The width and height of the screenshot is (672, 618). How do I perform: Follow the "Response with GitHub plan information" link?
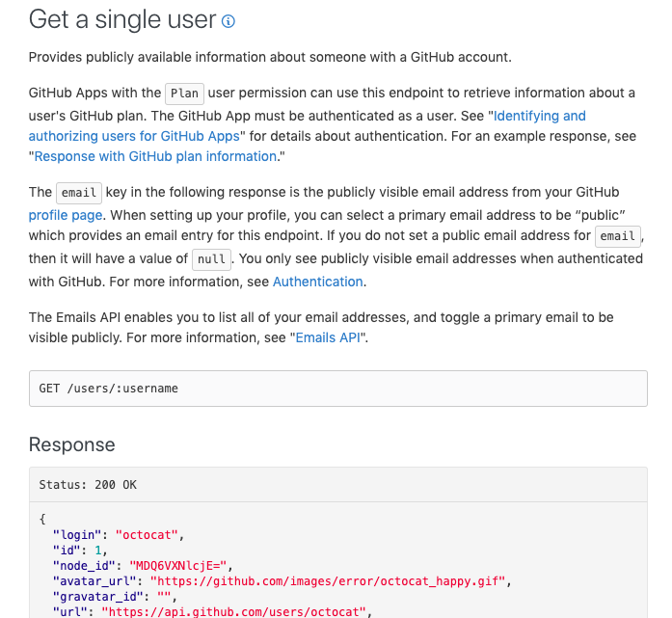155,156
